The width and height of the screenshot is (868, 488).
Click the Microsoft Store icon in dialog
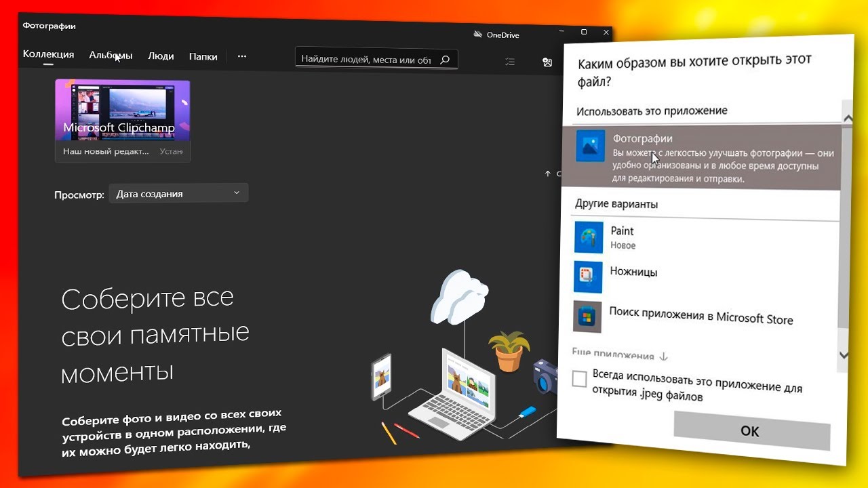coord(587,316)
